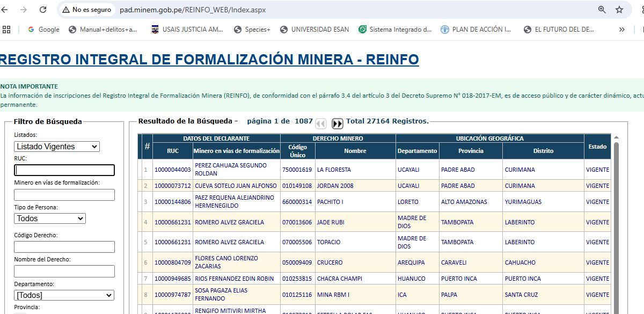Click RUC 10000144806 cell
This screenshot has height=314, width=644.
[x=172, y=202]
